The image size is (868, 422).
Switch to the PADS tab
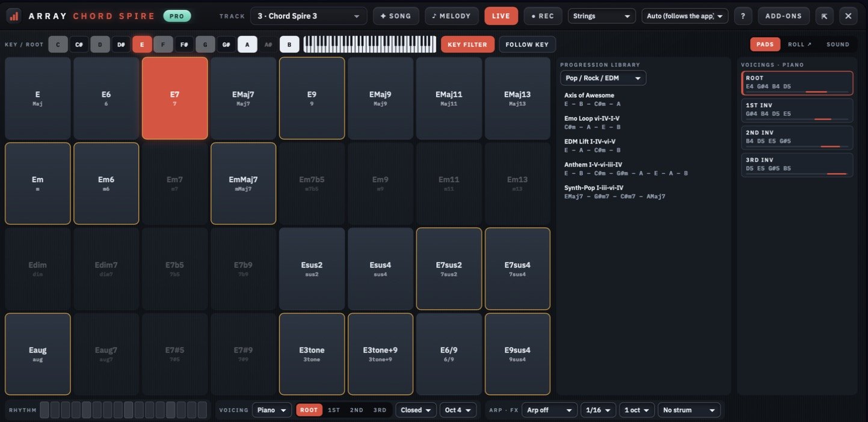tap(765, 44)
